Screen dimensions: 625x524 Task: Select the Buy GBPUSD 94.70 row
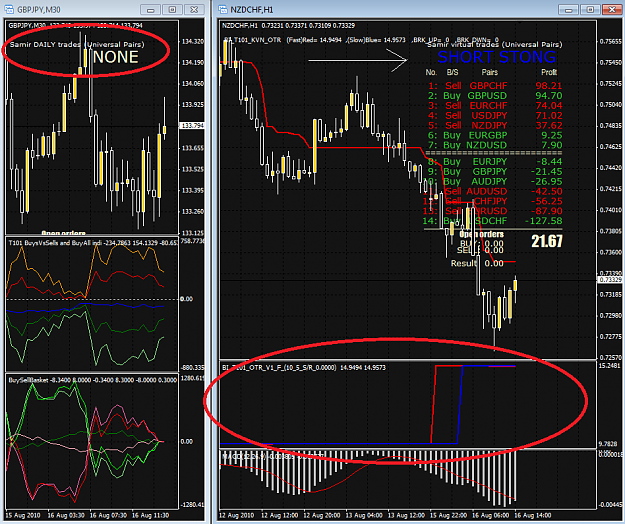coord(495,96)
